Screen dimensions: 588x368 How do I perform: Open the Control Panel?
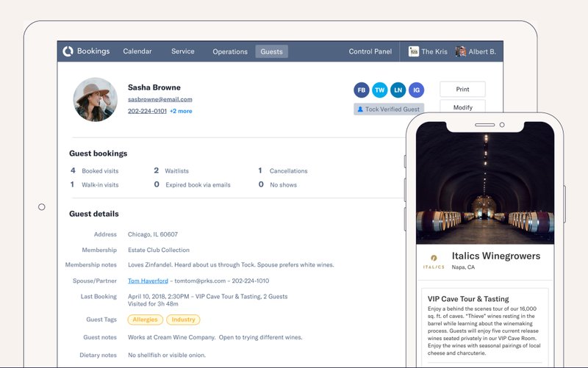[x=370, y=51]
